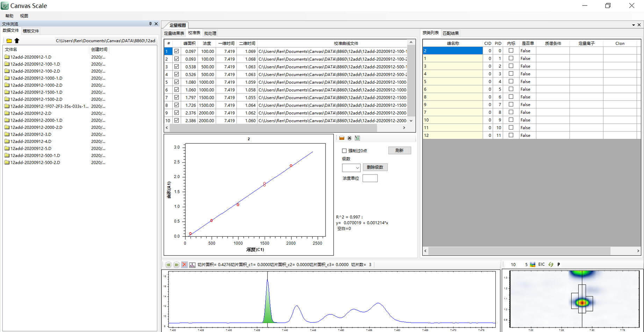This screenshot has width=644, height=332.
Task: Click the color heatmap palette icon
Action: tap(532, 265)
